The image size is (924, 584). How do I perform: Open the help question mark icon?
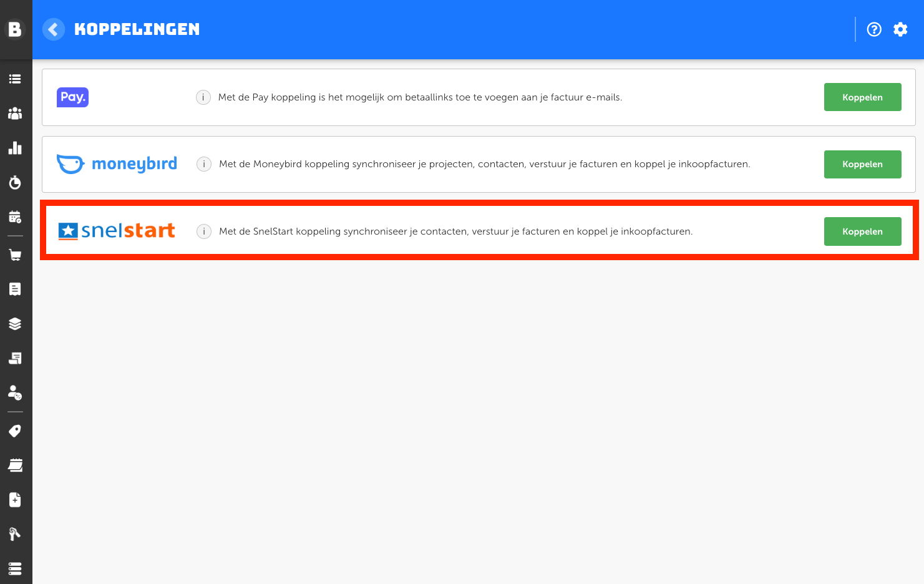[874, 29]
